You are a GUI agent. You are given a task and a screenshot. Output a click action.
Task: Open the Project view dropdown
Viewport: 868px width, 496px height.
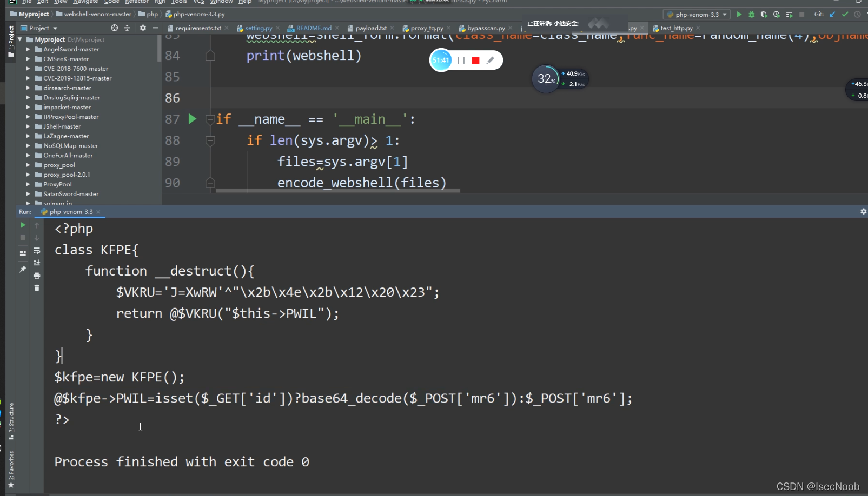pyautogui.click(x=39, y=28)
